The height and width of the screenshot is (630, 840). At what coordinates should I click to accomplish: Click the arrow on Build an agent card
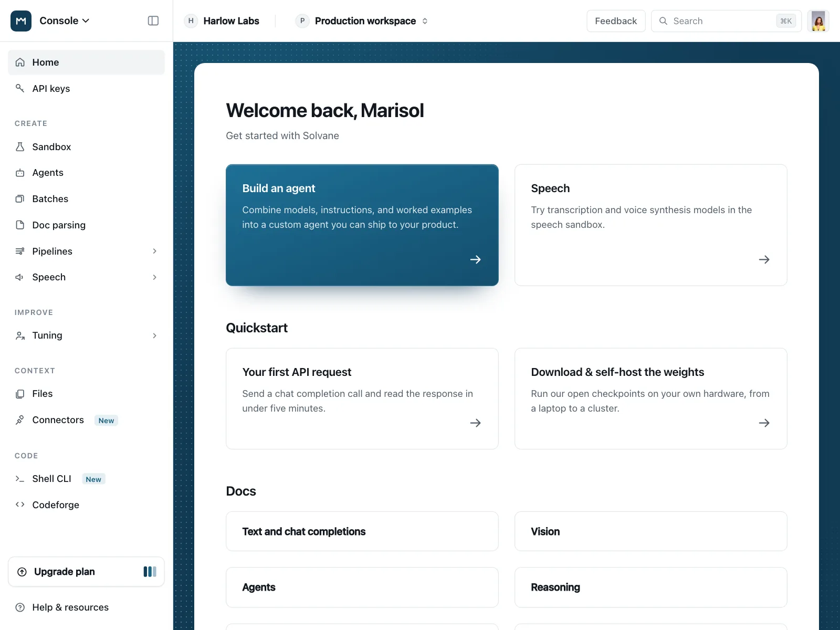pyautogui.click(x=476, y=259)
